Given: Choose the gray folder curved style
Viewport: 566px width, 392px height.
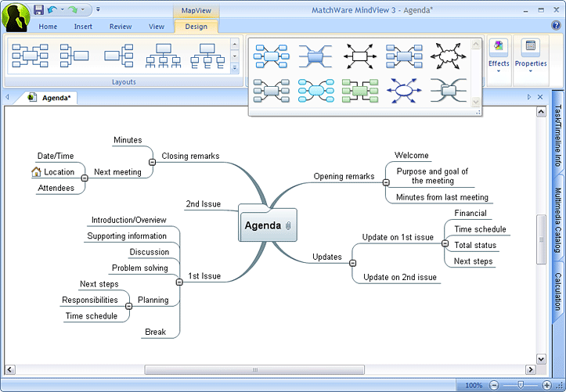Looking at the screenshot, I should coord(448,91).
